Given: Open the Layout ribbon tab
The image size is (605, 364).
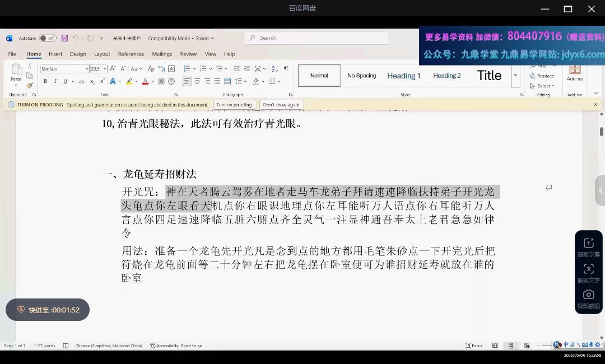Looking at the screenshot, I should click(102, 54).
